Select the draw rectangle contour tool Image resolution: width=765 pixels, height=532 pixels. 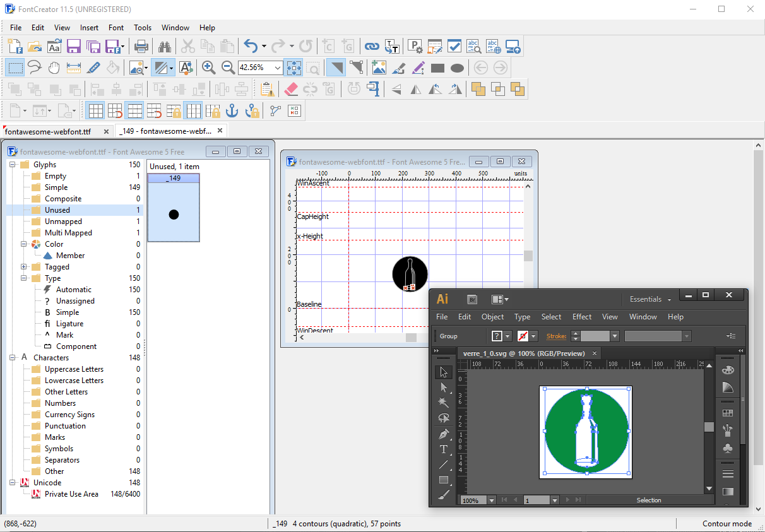pyautogui.click(x=437, y=68)
